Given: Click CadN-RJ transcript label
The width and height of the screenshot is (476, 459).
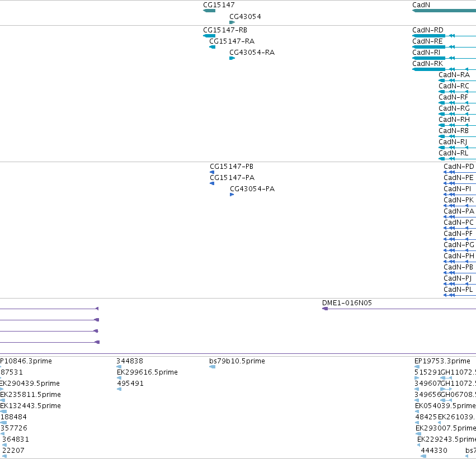Looking at the screenshot, I should pyautogui.click(x=453, y=142).
